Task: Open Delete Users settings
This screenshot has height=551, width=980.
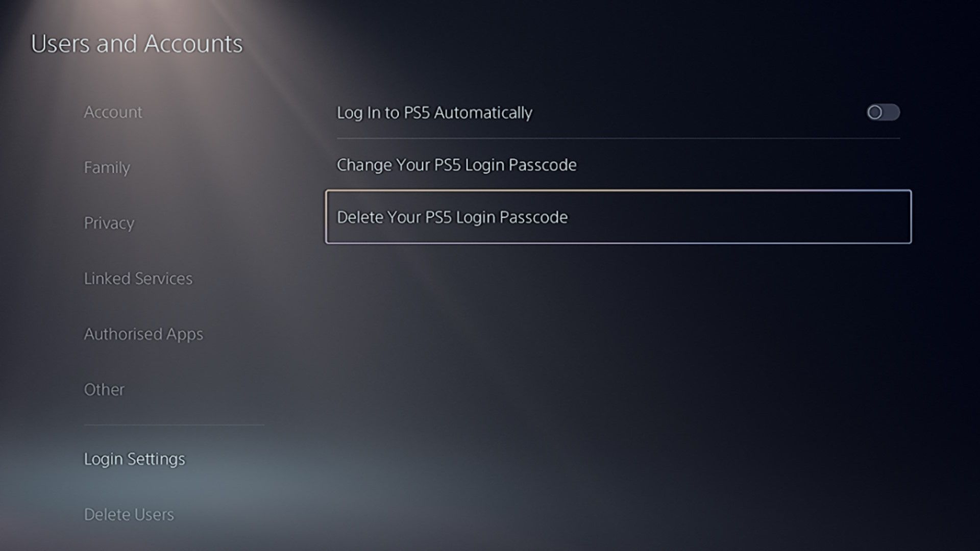Action: click(129, 514)
